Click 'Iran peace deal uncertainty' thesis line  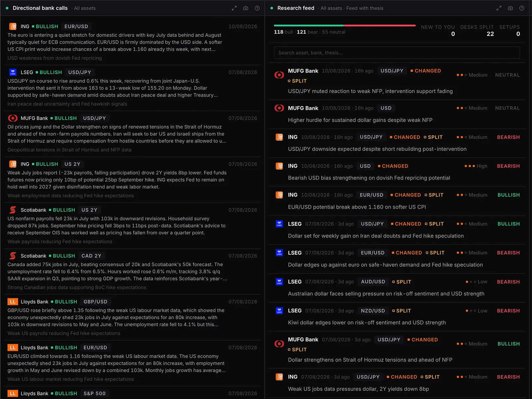pos(67,104)
